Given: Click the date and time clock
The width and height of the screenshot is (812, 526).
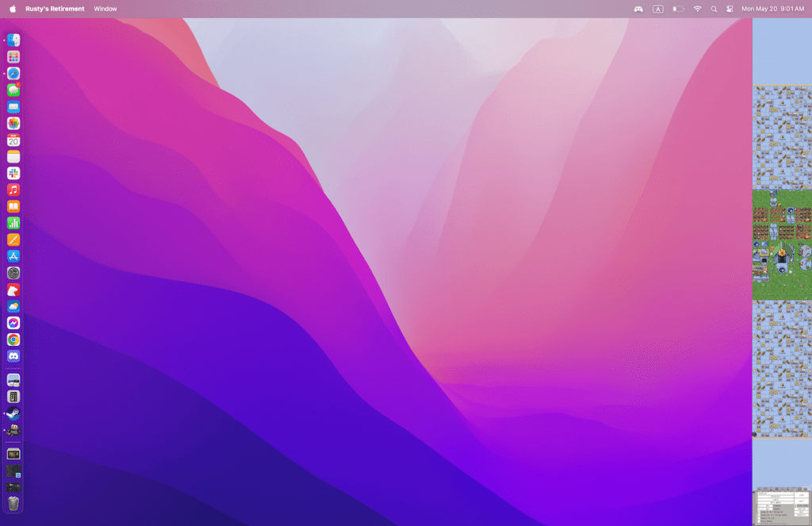Looking at the screenshot, I should click(x=772, y=9).
